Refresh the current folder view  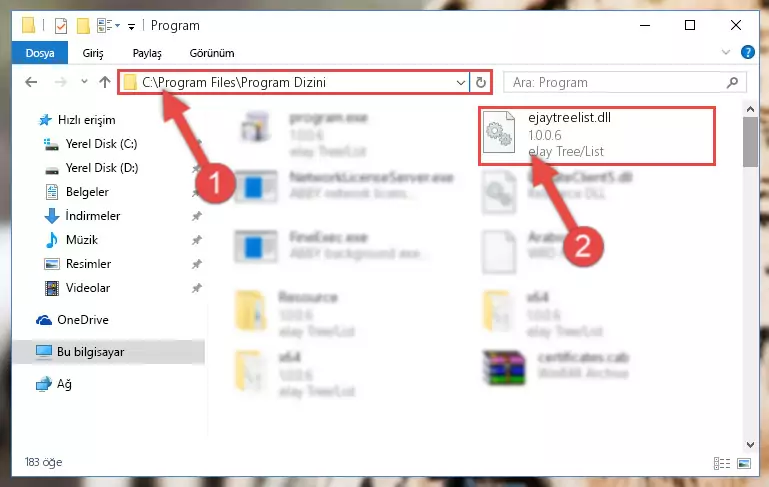481,82
